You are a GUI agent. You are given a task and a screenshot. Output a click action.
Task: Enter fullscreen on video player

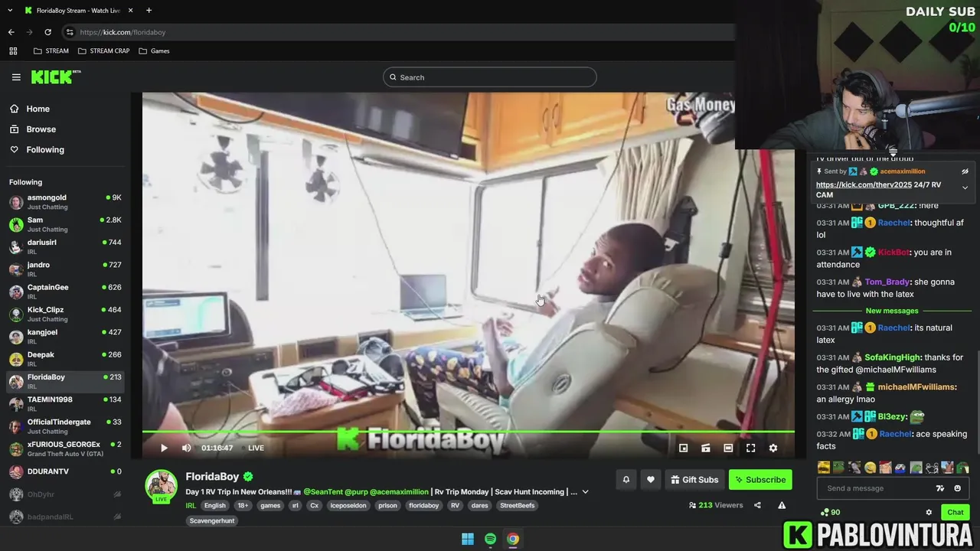tap(750, 448)
